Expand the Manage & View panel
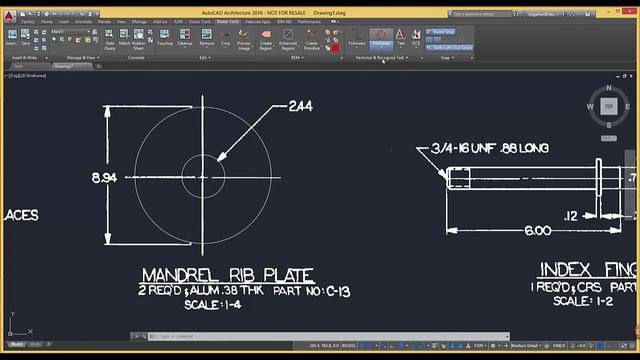 83,58
